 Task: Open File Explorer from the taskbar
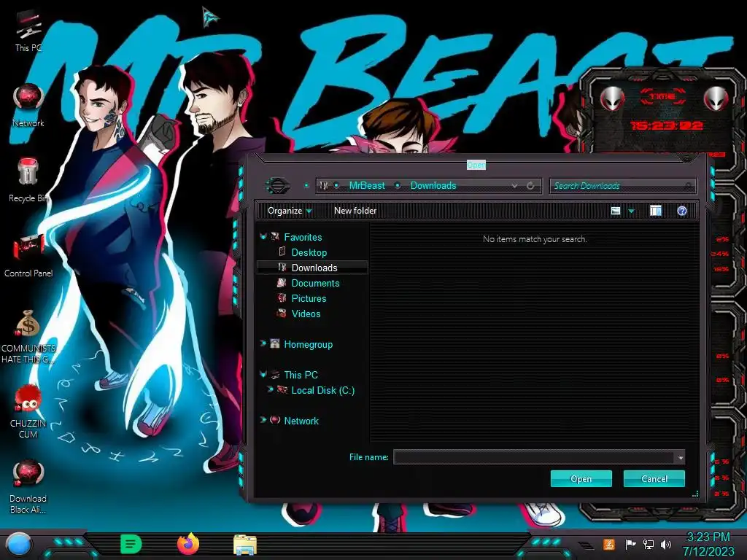click(245, 544)
